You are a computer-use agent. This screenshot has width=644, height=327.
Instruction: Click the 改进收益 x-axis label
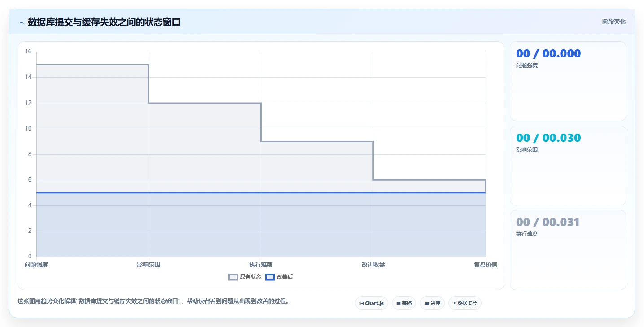point(373,265)
